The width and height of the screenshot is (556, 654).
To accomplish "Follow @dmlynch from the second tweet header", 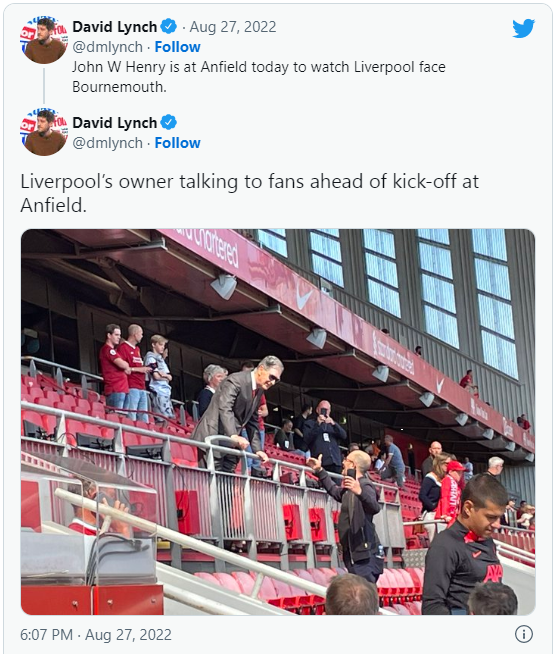I will coord(177,143).
